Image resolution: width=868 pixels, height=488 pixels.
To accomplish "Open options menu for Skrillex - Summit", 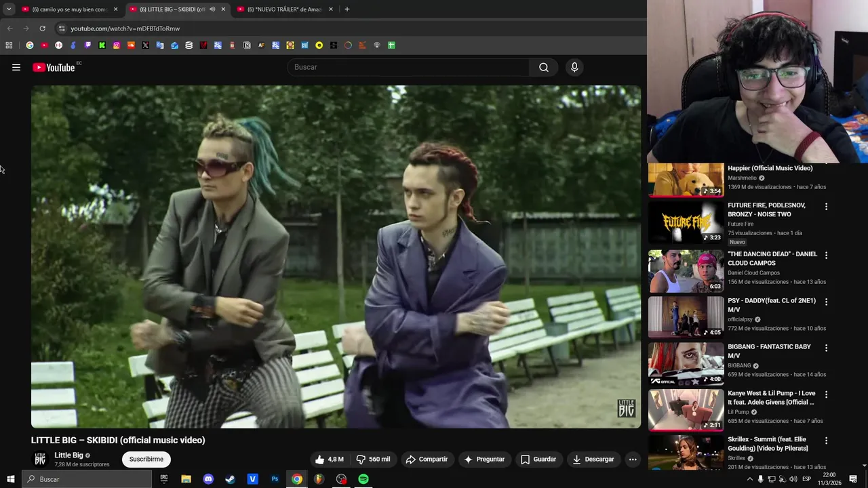I will [x=826, y=441].
